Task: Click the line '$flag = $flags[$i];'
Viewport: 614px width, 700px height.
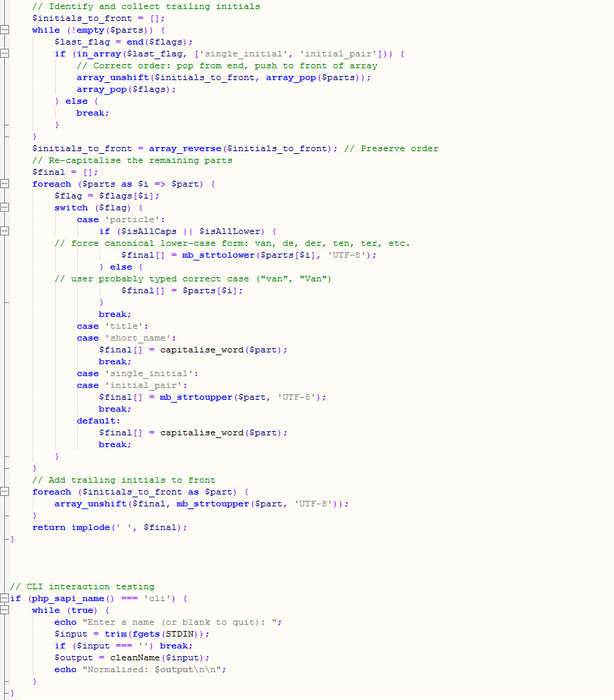Action: (107, 196)
